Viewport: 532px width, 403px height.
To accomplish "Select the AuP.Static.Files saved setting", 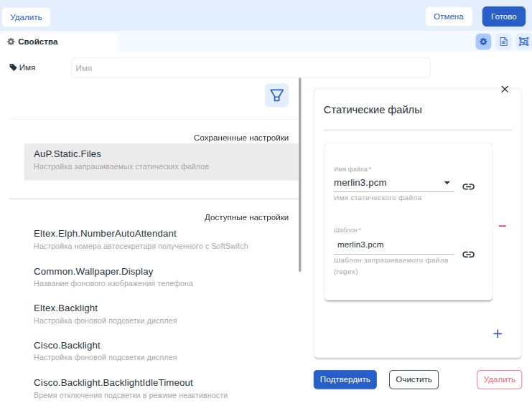I will click(161, 161).
